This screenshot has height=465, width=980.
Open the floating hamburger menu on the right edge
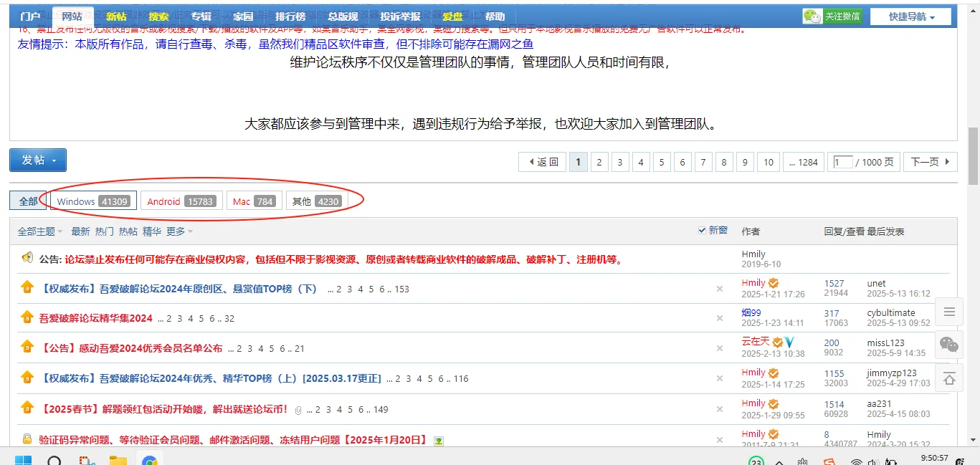(948, 312)
